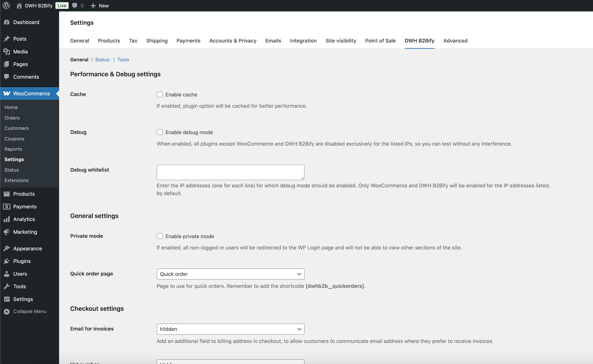Image resolution: width=593 pixels, height=364 pixels.
Task: Select the DWH B2Bify tab
Action: point(420,41)
